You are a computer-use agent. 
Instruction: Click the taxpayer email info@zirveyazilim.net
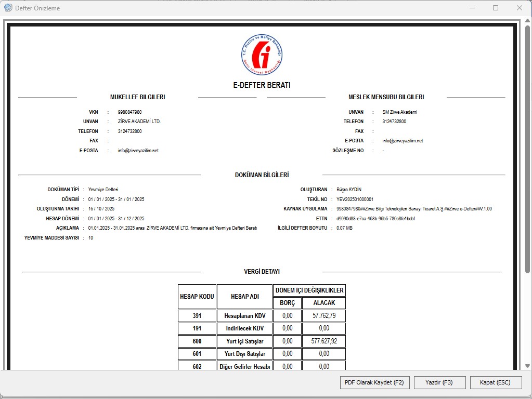click(x=138, y=151)
